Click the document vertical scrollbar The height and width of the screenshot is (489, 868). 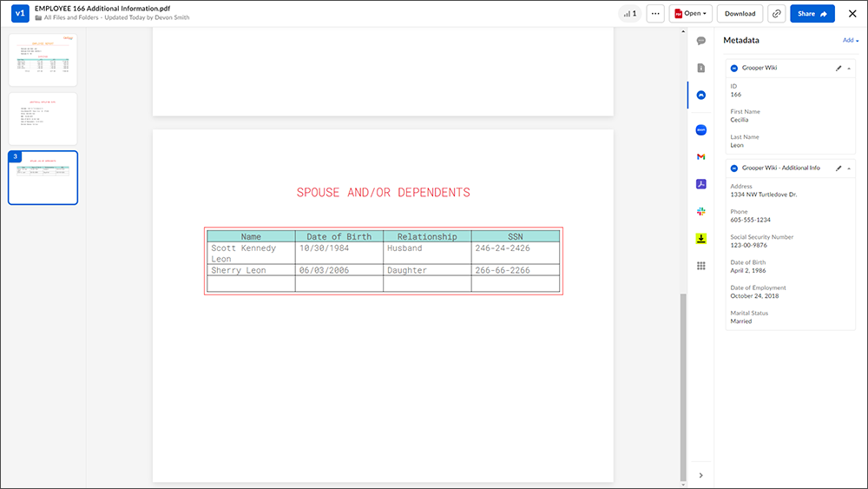click(683, 387)
